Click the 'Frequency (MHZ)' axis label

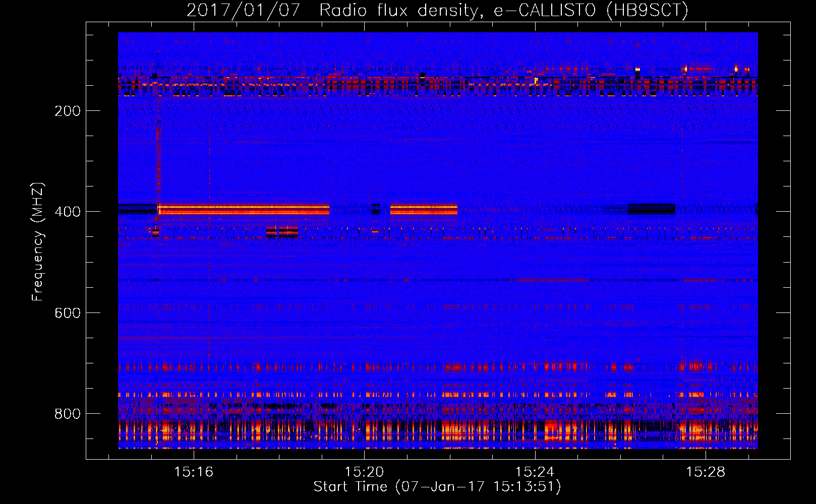(x=37, y=241)
